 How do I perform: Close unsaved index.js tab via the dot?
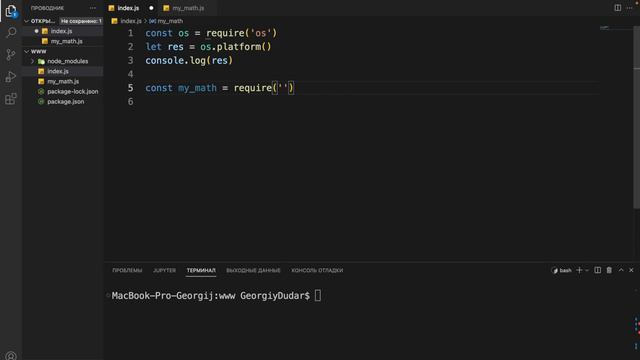(x=151, y=8)
